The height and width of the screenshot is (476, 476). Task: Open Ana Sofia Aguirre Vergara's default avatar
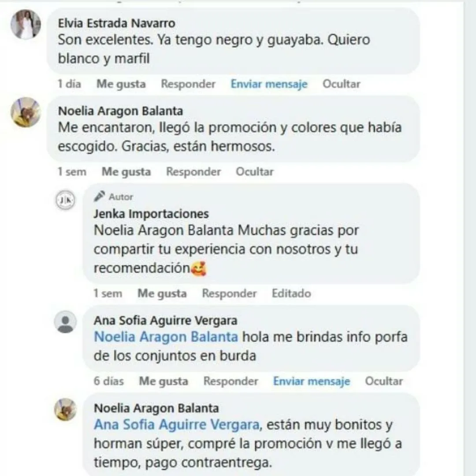(x=65, y=322)
